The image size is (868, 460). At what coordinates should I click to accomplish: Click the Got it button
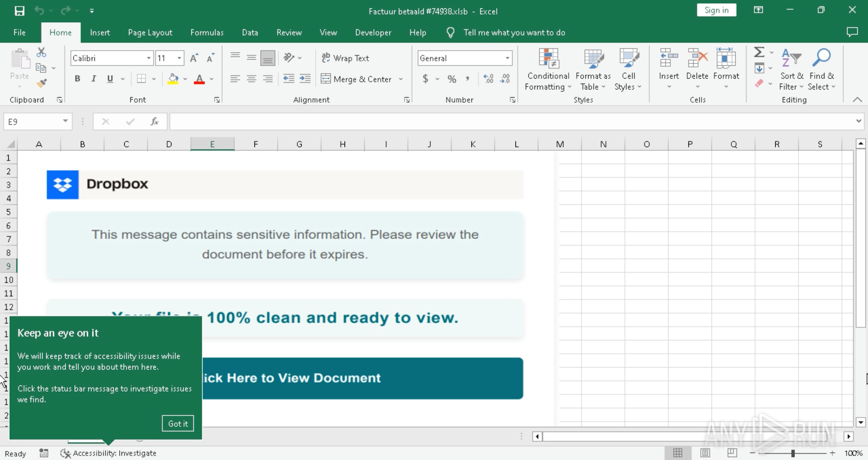click(x=178, y=424)
